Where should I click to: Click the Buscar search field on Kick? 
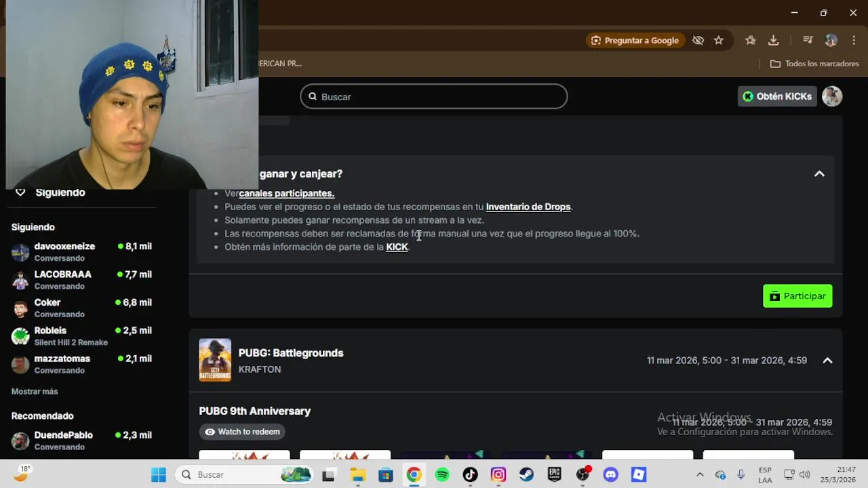click(434, 96)
